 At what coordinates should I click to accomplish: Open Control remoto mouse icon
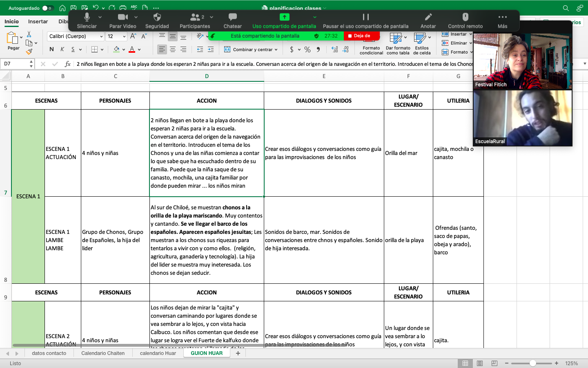tap(465, 21)
